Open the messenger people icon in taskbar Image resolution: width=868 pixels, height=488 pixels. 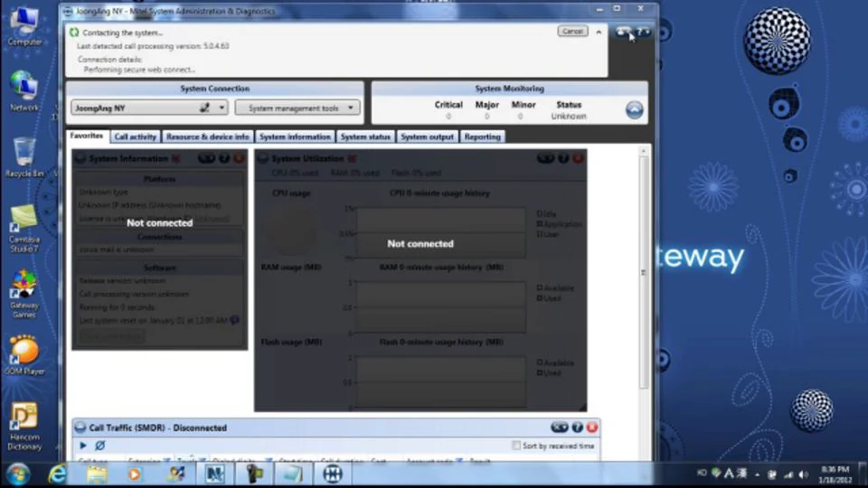click(x=175, y=474)
